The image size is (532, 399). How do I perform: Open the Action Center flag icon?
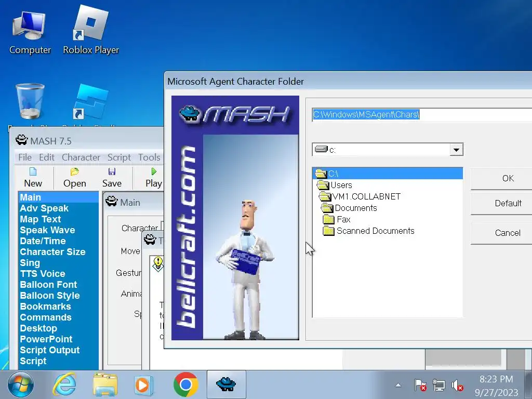pyautogui.click(x=420, y=385)
